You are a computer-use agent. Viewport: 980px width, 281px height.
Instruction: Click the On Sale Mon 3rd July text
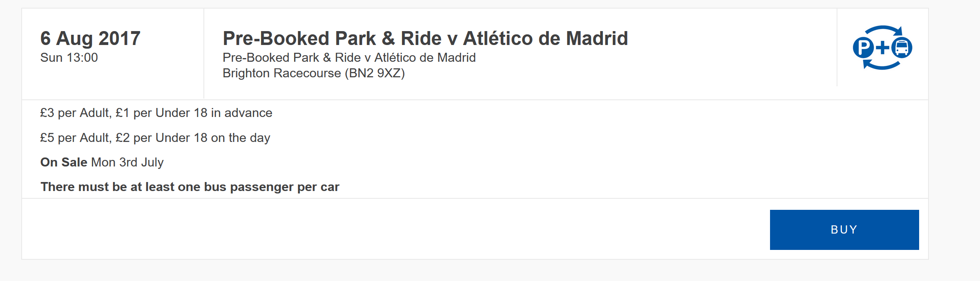(x=102, y=162)
